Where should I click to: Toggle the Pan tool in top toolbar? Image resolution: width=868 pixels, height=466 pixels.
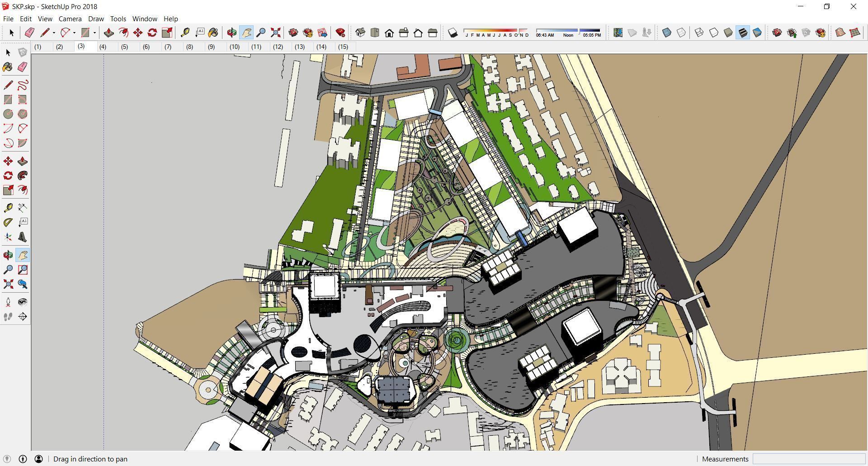pos(246,33)
